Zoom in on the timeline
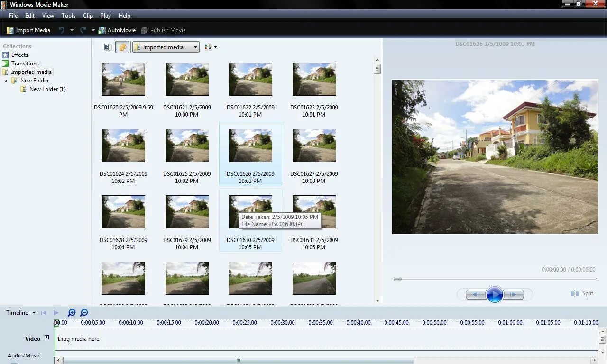 [72, 313]
